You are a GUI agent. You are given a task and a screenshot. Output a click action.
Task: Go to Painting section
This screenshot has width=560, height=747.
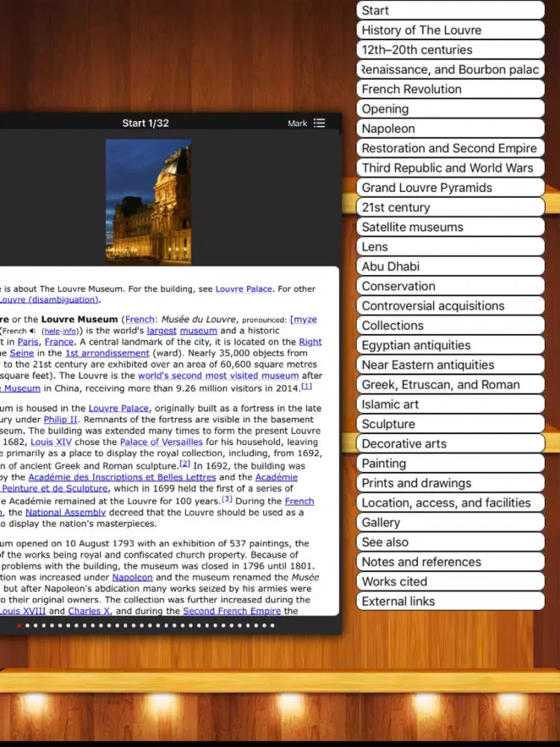coord(450,463)
